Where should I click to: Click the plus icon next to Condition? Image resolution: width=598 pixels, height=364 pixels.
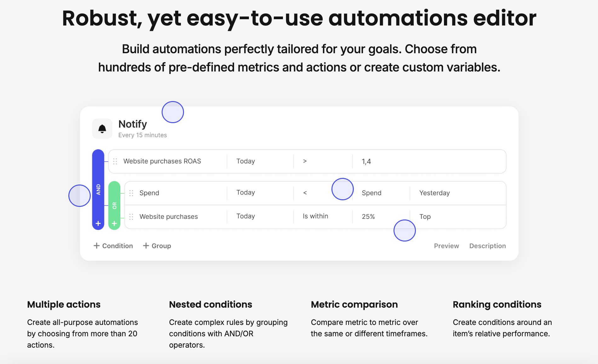pyautogui.click(x=96, y=246)
